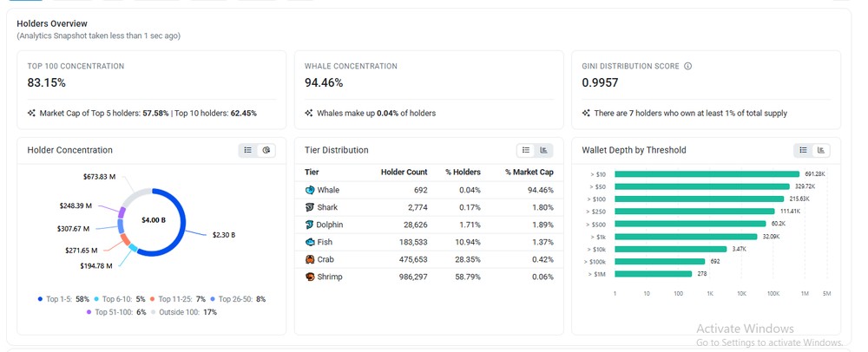Click the Dolphin tier icon

[x=310, y=225]
